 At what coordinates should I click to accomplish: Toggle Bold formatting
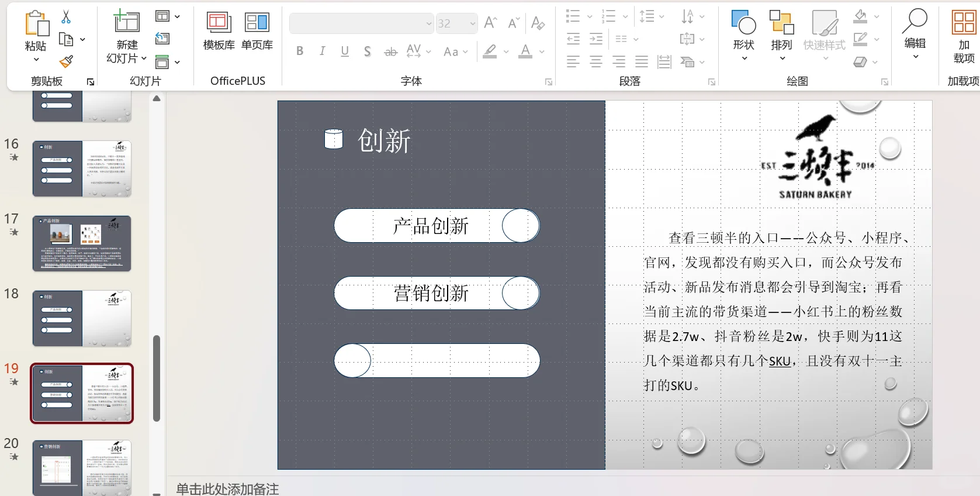pyautogui.click(x=300, y=51)
